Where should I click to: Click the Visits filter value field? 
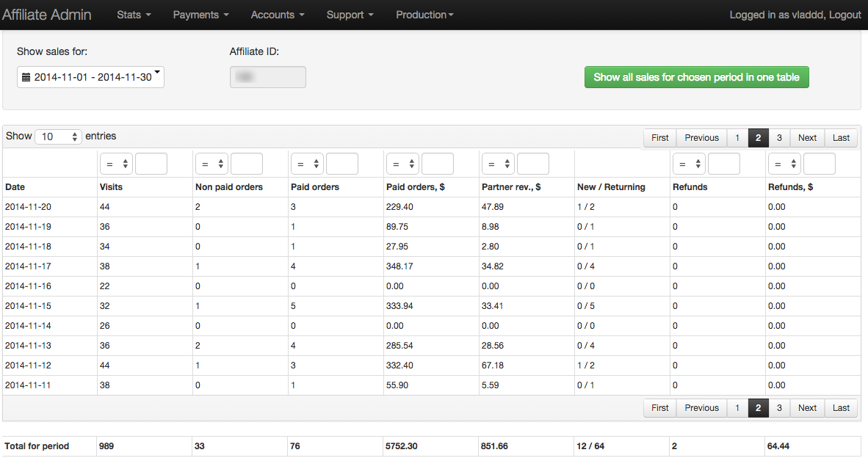pos(151,164)
